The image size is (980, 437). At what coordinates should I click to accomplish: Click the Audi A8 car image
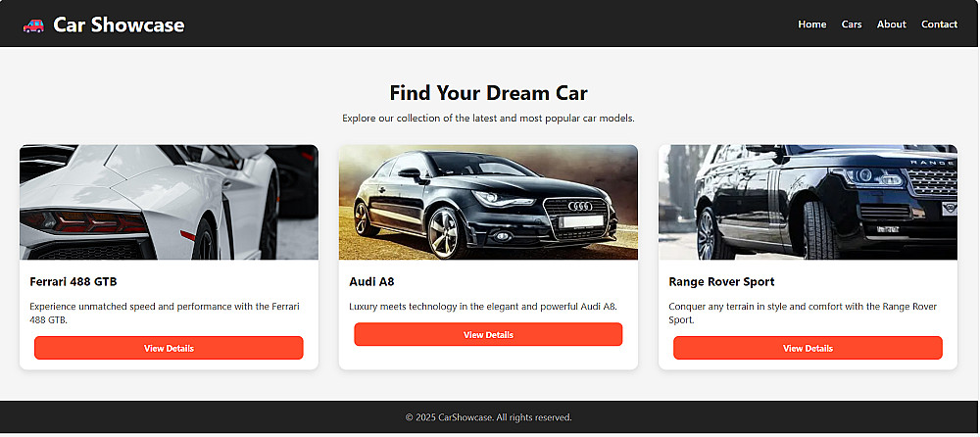pos(488,203)
